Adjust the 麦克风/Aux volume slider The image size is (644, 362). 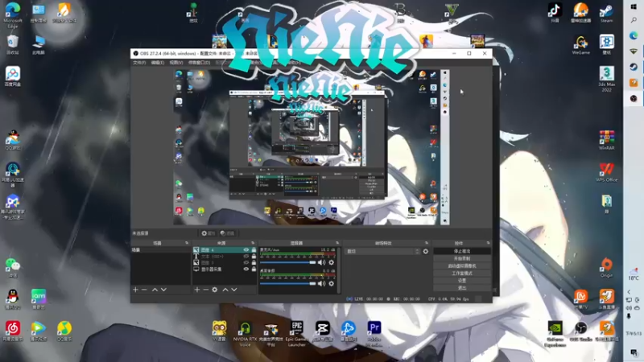coord(287,262)
